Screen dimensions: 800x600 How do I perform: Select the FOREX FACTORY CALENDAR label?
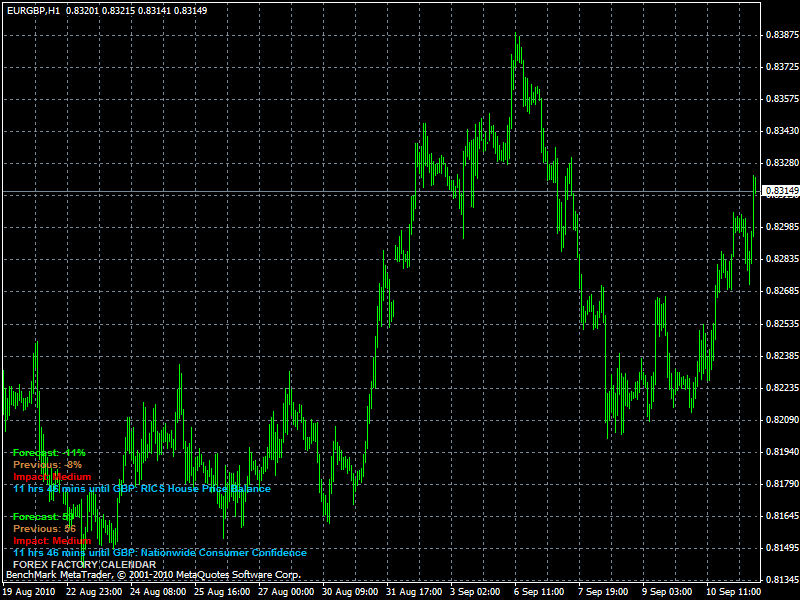pyautogui.click(x=85, y=565)
